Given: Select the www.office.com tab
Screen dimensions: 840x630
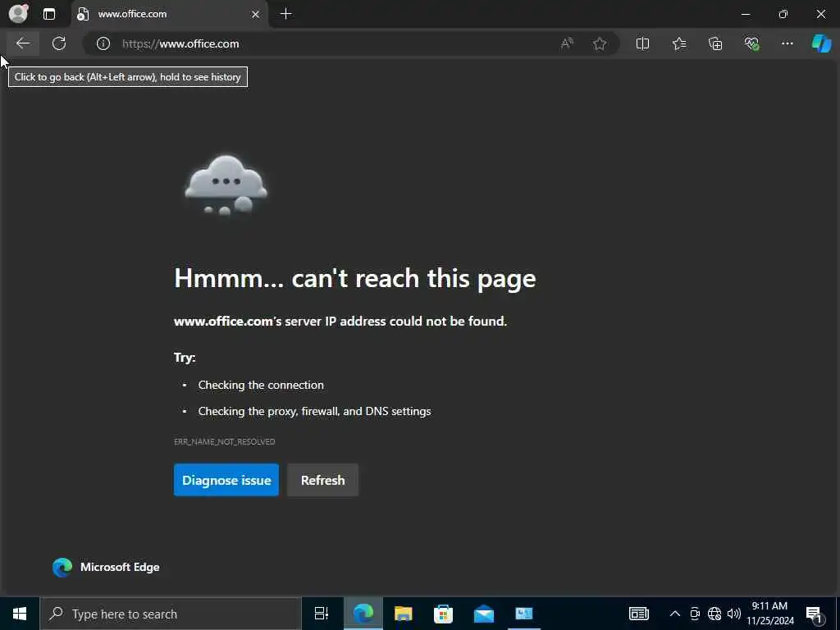Looking at the screenshot, I should (170, 15).
